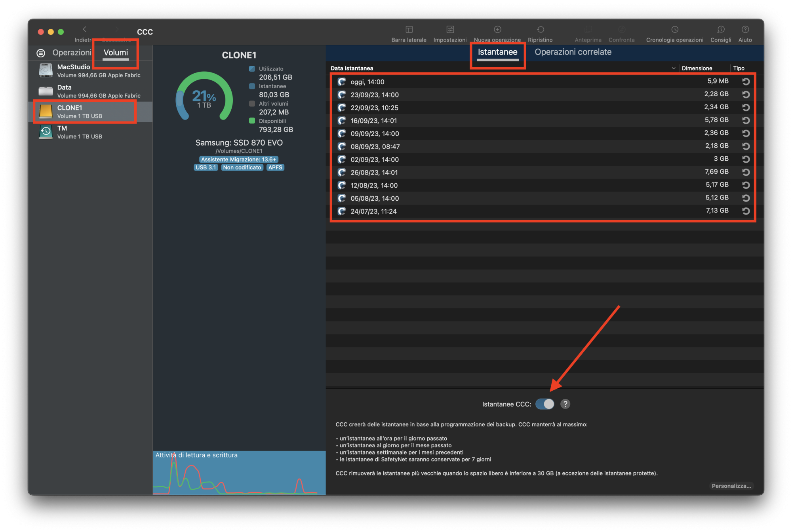The image size is (792, 532).
Task: Click the Barra laterale toolbar icon
Action: click(x=409, y=30)
